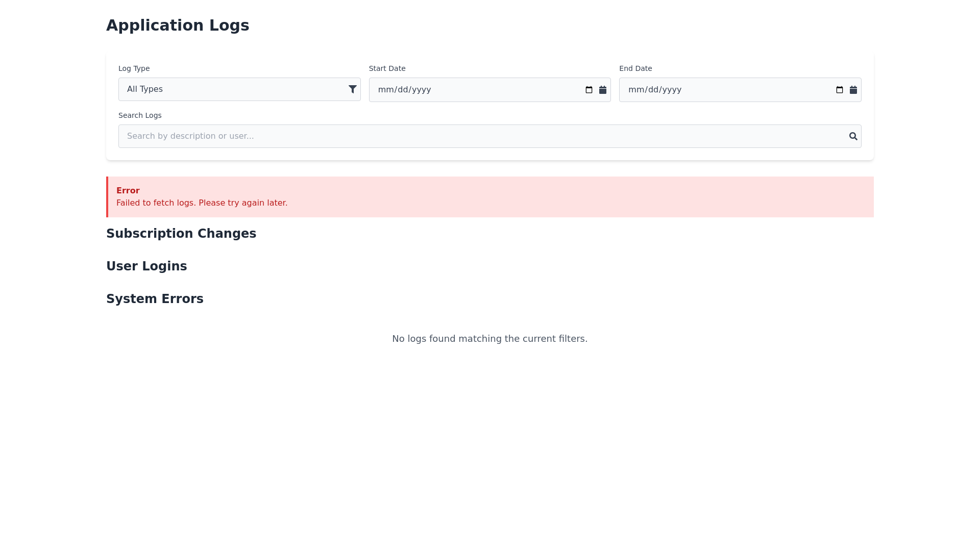Screen dimensions: 980x551
Task: Focus the End Date mm/dd/yyyy field
Action: tap(740, 90)
